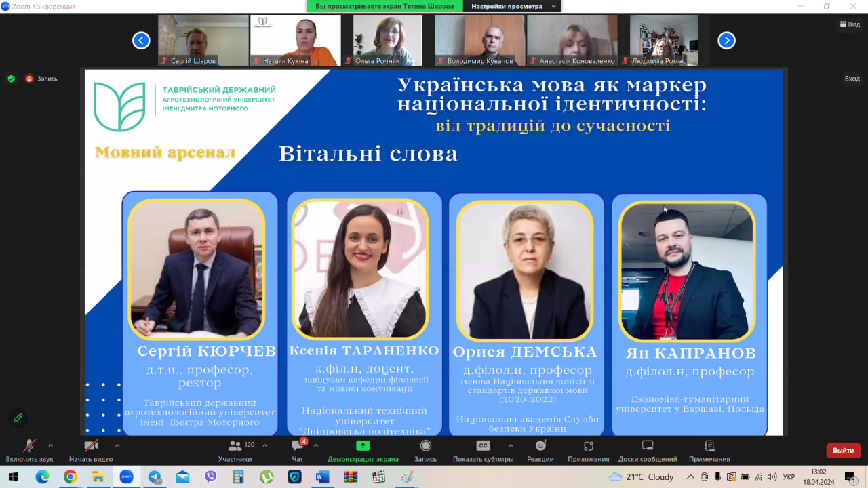Open Доски сообщений whiteboards icon

tap(648, 446)
